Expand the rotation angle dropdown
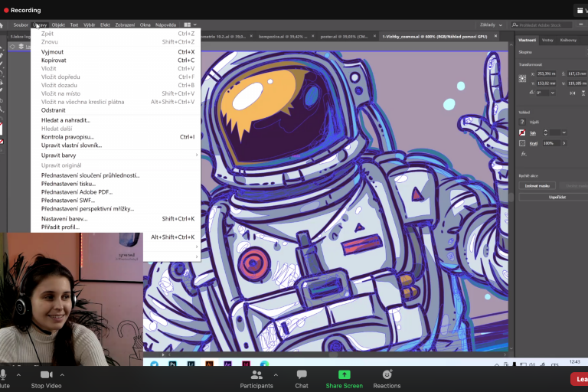This screenshot has height=392, width=588. [552, 93]
